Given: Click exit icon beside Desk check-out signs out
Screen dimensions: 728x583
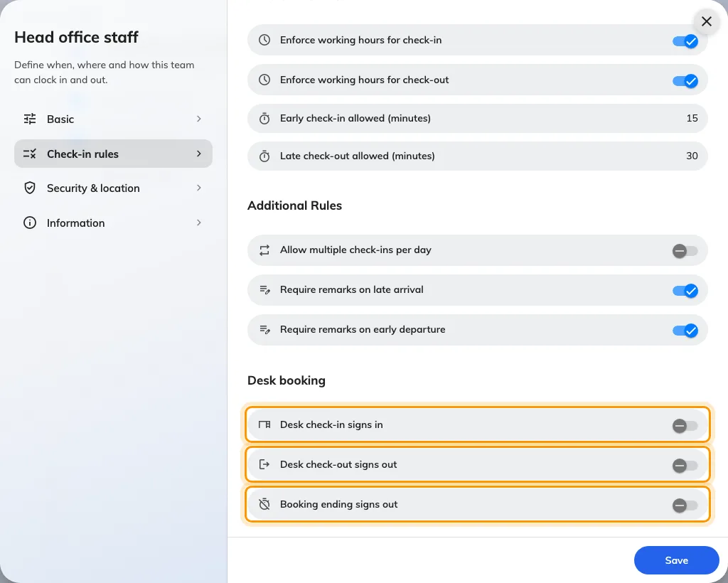Looking at the screenshot, I should point(264,464).
